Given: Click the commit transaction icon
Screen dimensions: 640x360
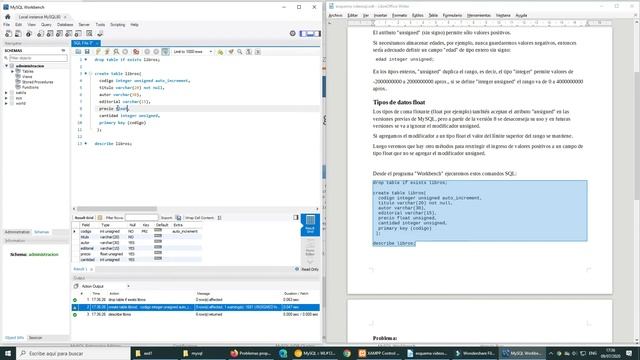Looking at the screenshot, I should pyautogui.click(x=147, y=52).
